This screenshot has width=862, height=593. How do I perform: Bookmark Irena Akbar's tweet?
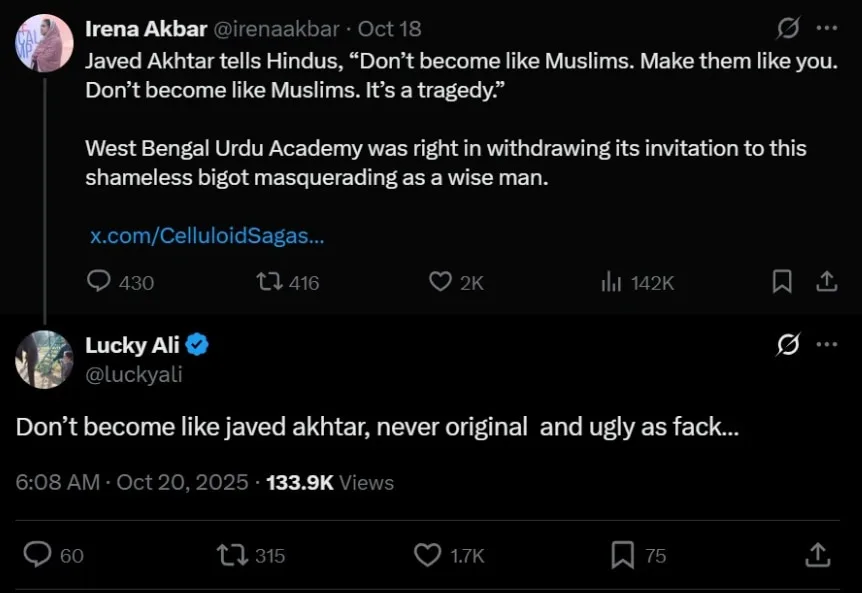(x=782, y=282)
